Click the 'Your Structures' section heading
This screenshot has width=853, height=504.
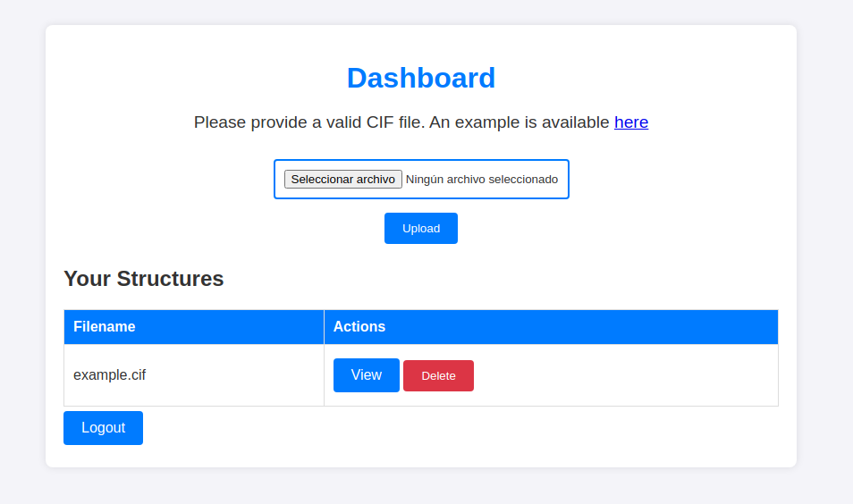144,279
